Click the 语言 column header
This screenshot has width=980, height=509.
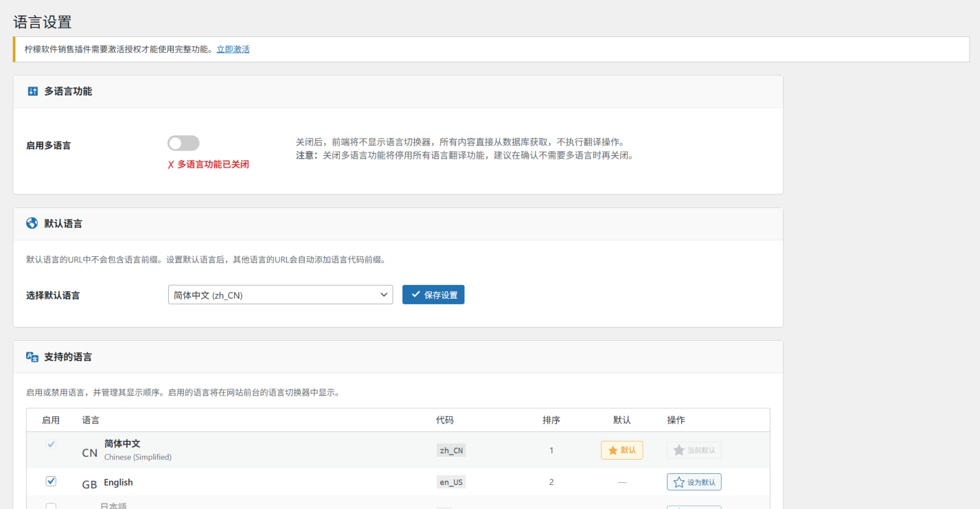[91, 420]
